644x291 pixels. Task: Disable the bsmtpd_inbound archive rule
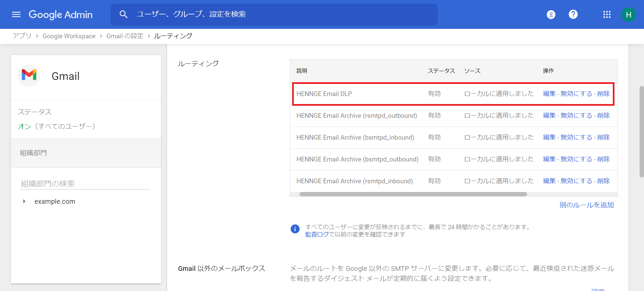tap(576, 137)
